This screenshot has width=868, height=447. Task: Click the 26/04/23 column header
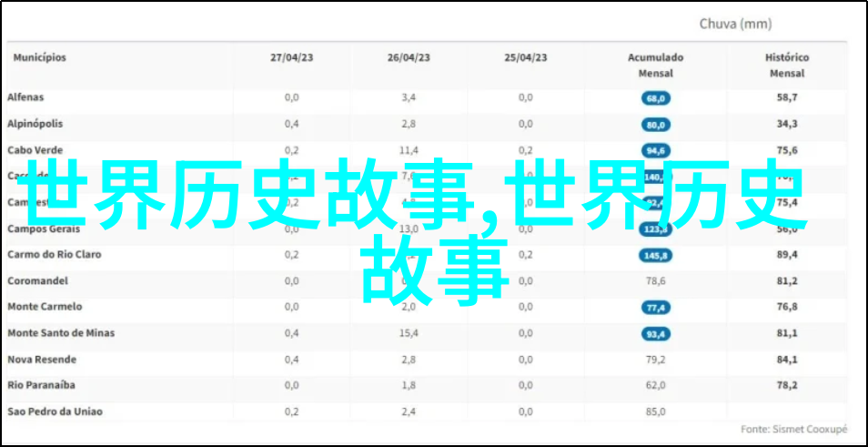coord(409,57)
